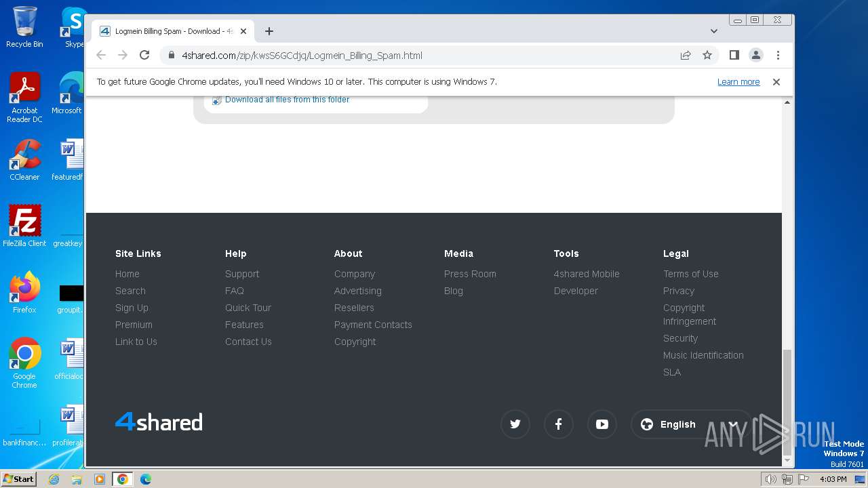The width and height of the screenshot is (868, 488).
Task: Open the Company about link
Action: (x=355, y=274)
